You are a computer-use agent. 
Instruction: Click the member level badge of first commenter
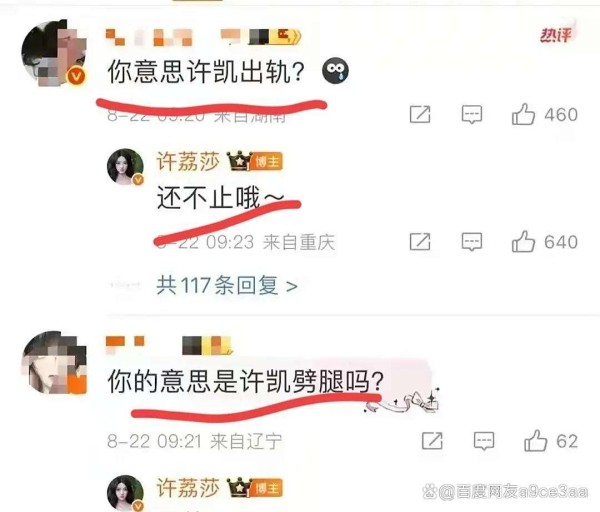tap(275, 37)
